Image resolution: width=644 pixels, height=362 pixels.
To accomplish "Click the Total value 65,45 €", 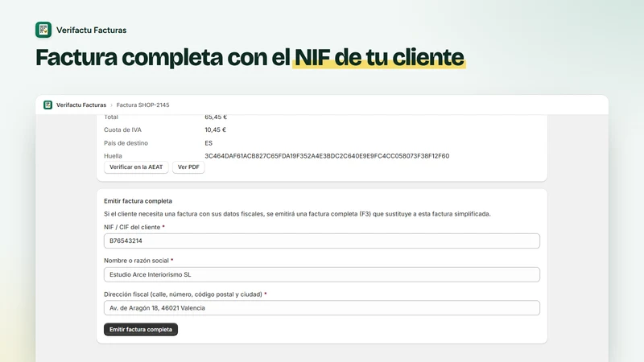I will [x=216, y=117].
